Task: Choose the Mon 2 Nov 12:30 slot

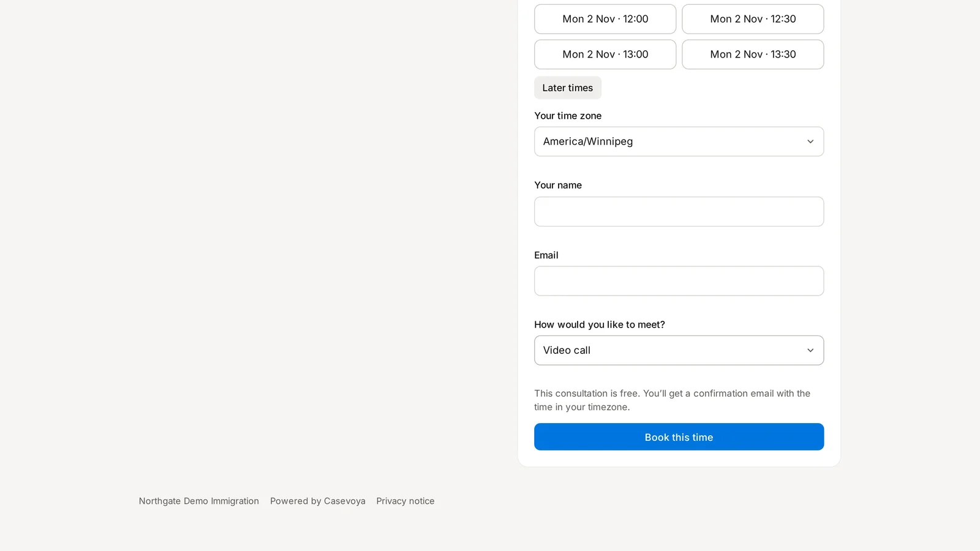Action: [x=753, y=19]
